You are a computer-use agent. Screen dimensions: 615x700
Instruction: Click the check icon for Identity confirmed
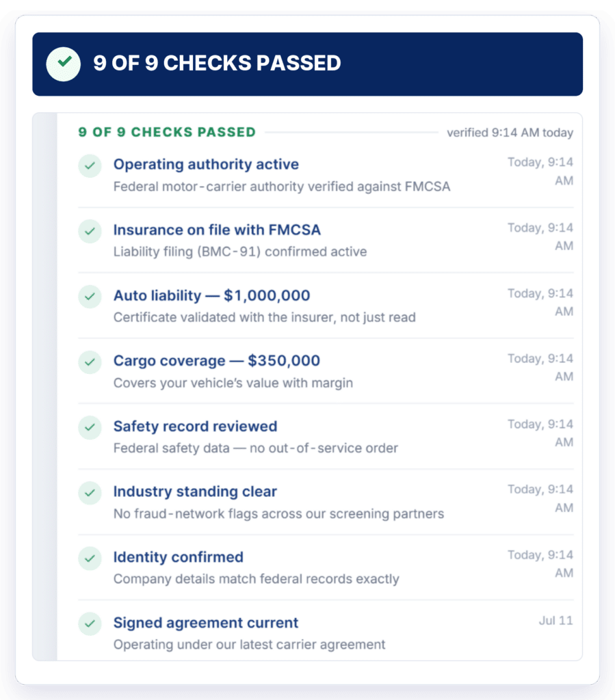90,558
